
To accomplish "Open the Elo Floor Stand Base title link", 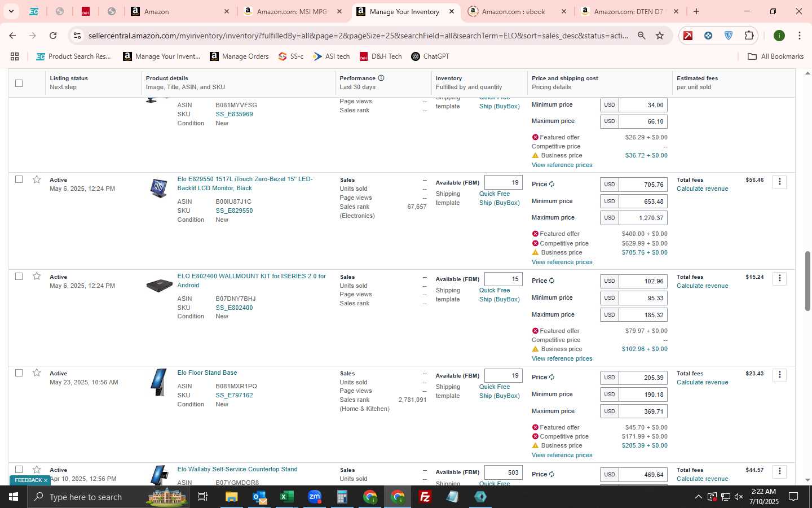I will tap(207, 373).
